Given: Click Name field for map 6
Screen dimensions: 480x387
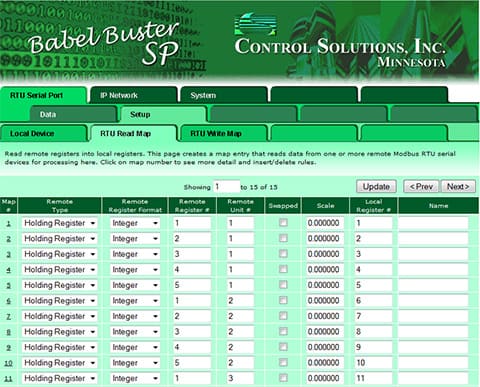Looking at the screenshot, I should click(x=433, y=301).
